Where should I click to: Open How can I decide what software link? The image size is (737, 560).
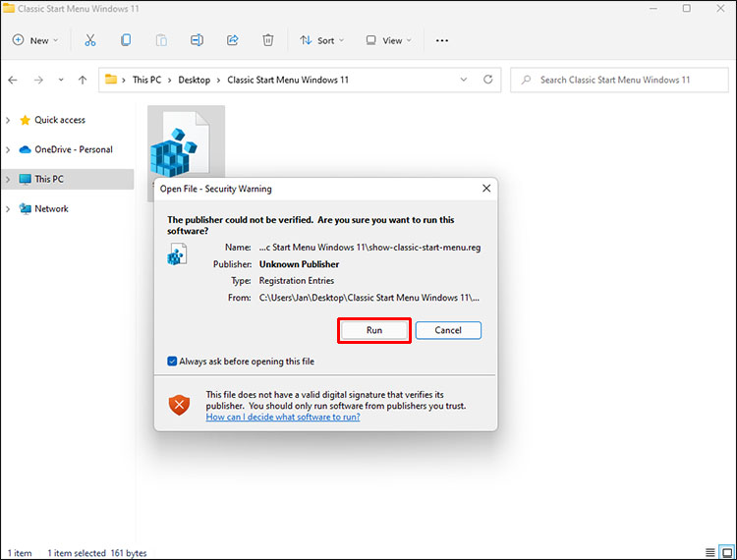(283, 417)
